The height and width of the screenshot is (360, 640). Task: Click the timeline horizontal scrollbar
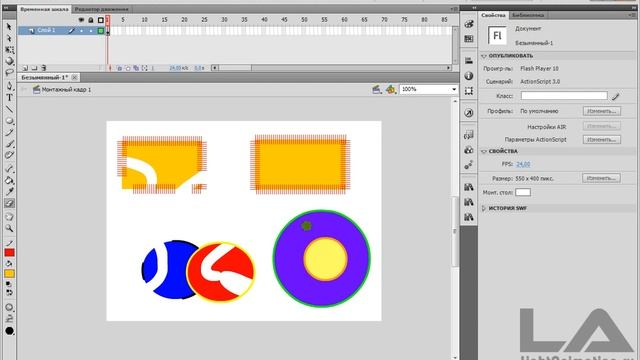(x=331, y=68)
